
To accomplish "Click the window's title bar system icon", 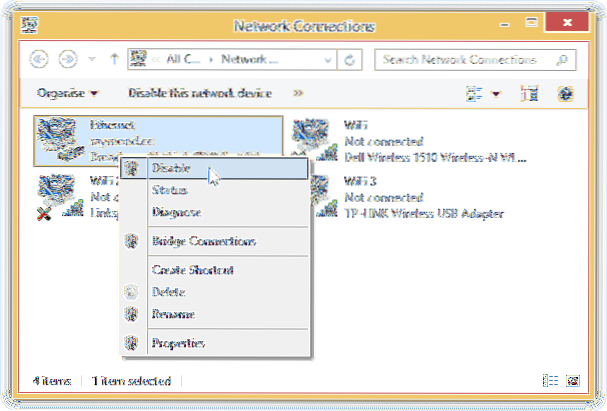I will [x=29, y=25].
